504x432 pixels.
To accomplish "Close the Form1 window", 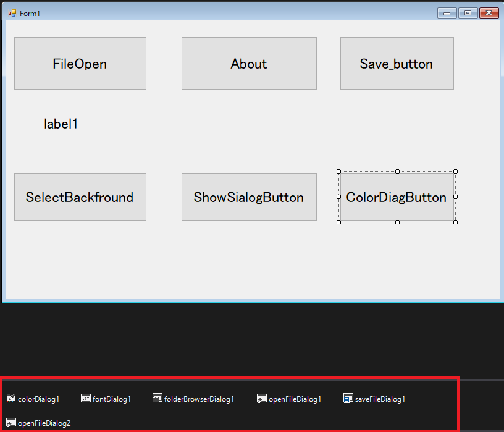I will (x=489, y=13).
